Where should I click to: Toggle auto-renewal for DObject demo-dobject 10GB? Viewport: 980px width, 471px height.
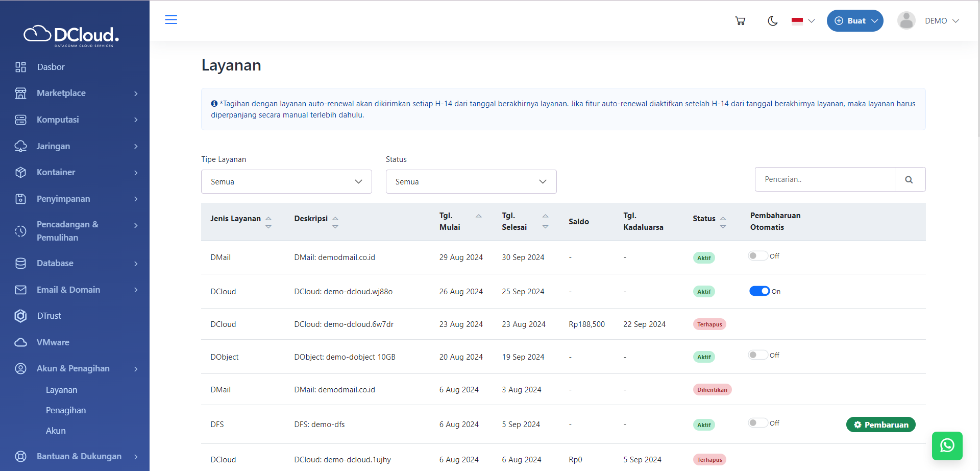point(758,355)
